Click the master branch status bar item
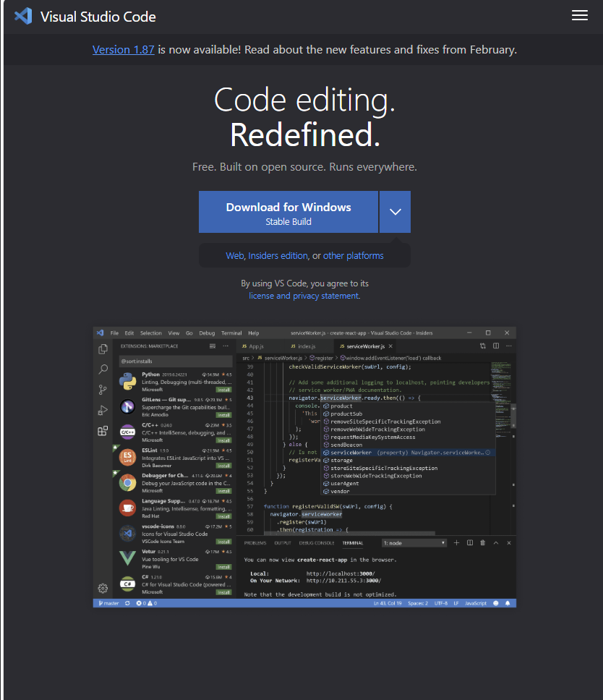 (x=108, y=604)
